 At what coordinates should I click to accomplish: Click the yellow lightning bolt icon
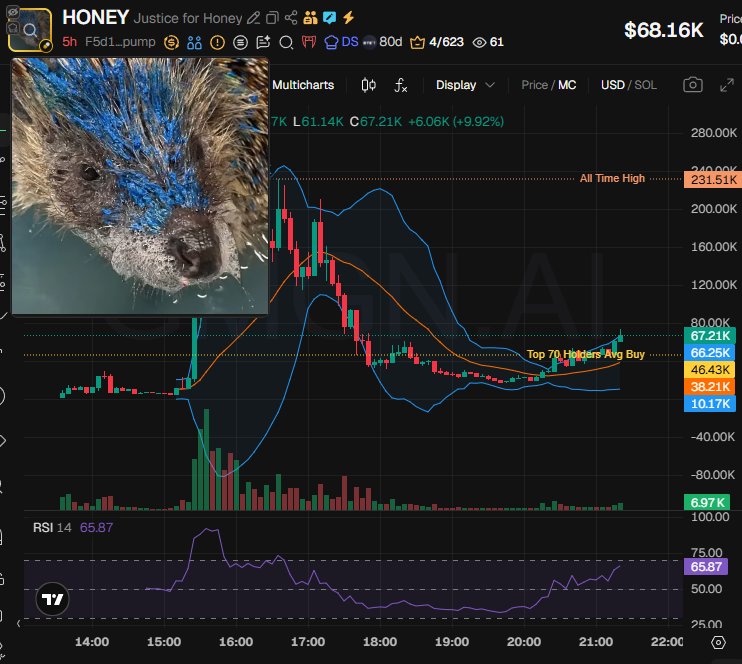click(x=349, y=18)
